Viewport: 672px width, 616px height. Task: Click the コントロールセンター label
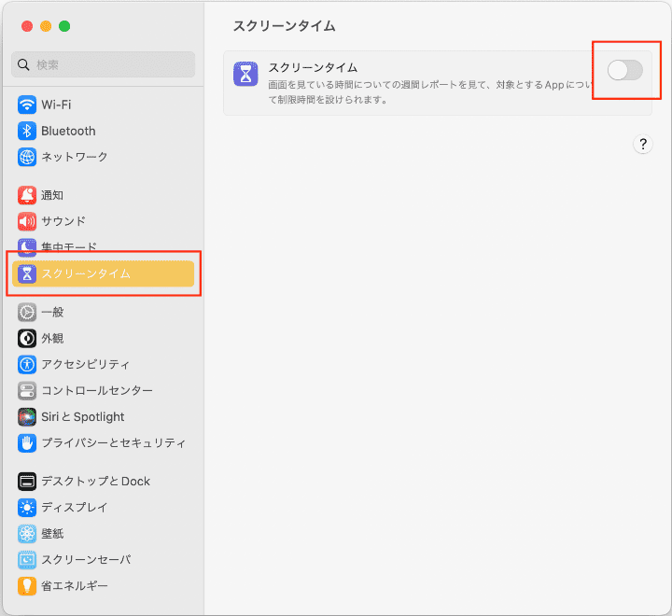(97, 390)
